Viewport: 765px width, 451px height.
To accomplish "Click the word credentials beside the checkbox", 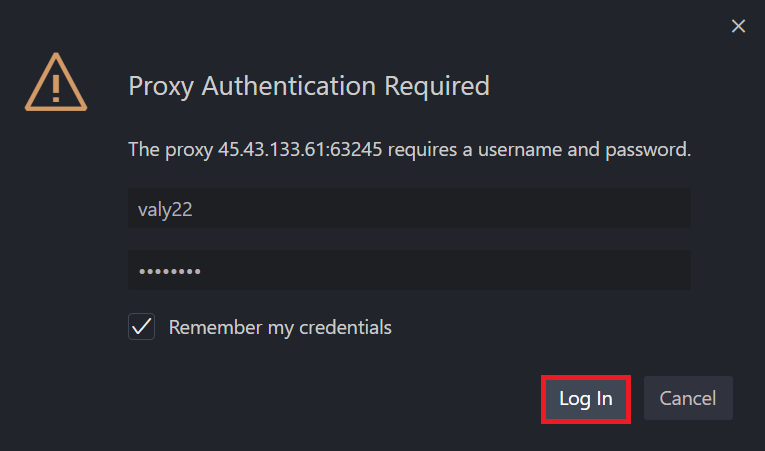I will pyautogui.click(x=345, y=328).
